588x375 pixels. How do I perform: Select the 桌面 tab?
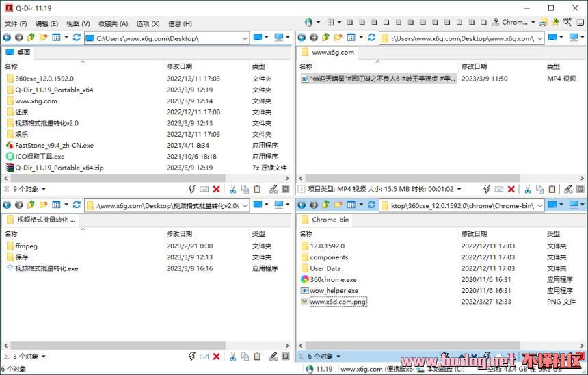18,52
